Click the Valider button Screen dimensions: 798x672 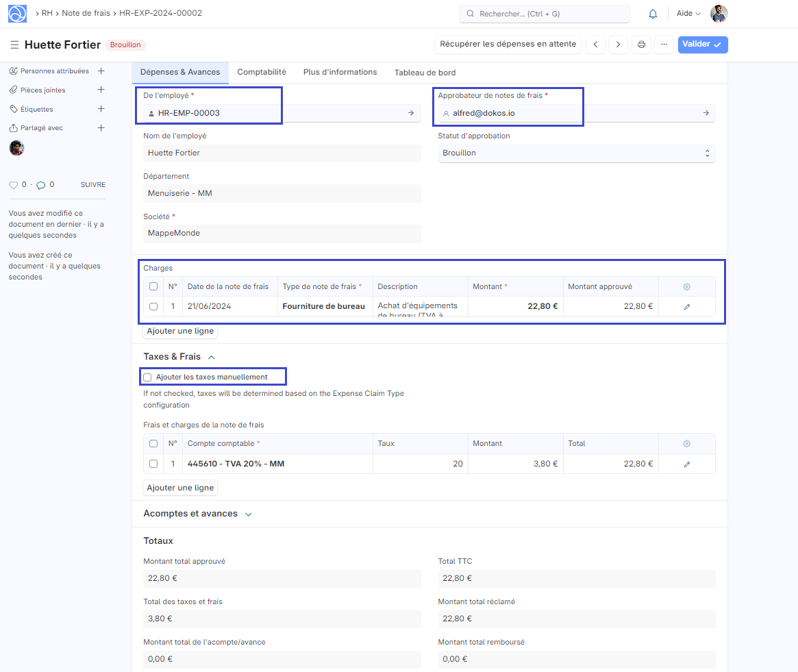click(702, 45)
